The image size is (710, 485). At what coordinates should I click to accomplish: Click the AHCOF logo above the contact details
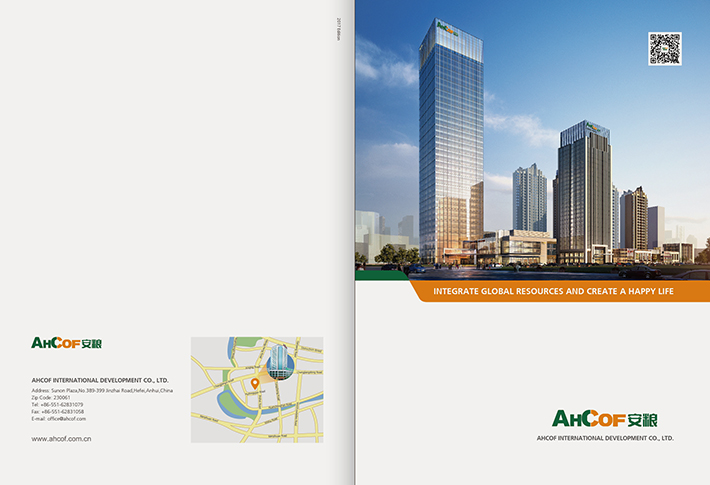click(x=67, y=343)
